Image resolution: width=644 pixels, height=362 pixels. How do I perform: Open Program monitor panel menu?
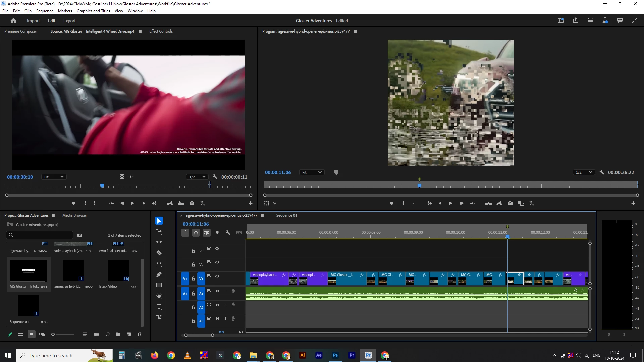[356, 31]
